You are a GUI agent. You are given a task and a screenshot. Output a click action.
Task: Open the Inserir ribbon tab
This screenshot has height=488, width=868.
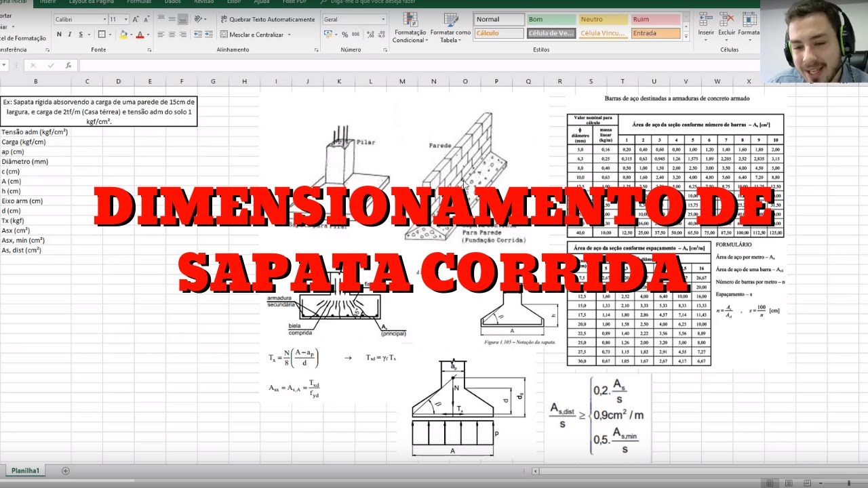coord(47,2)
